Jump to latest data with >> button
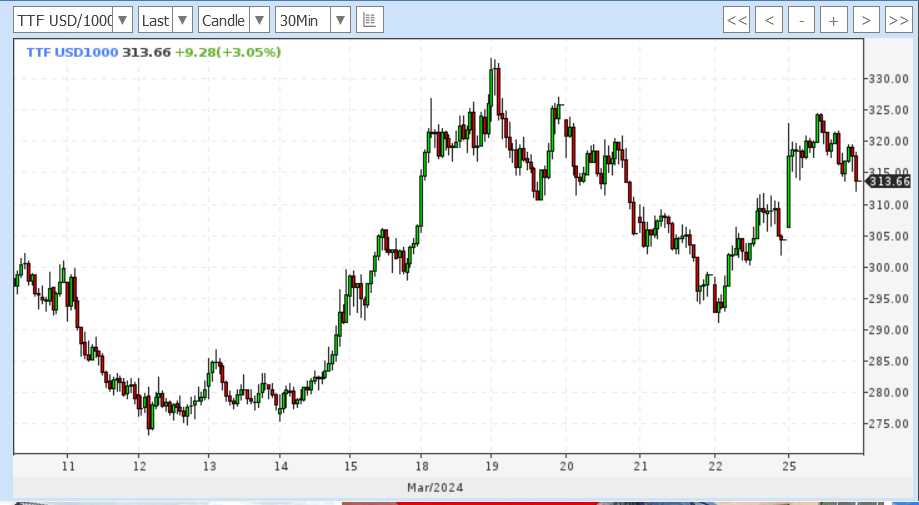 [897, 20]
